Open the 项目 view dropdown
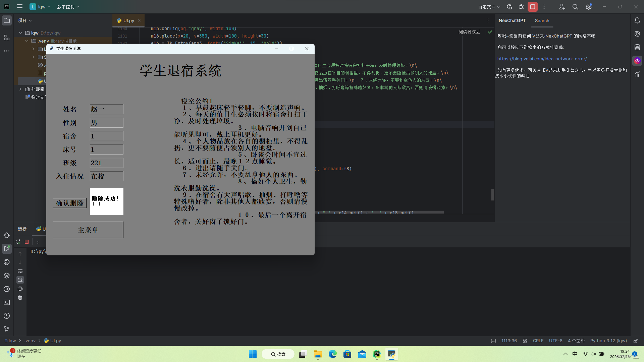Screen dimensions: 644x362 pos(24,20)
